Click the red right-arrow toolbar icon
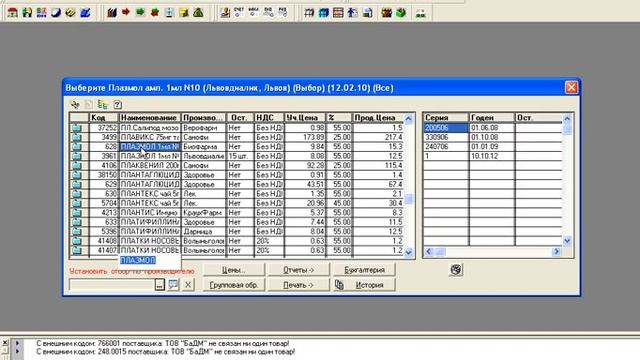 click(126, 13)
